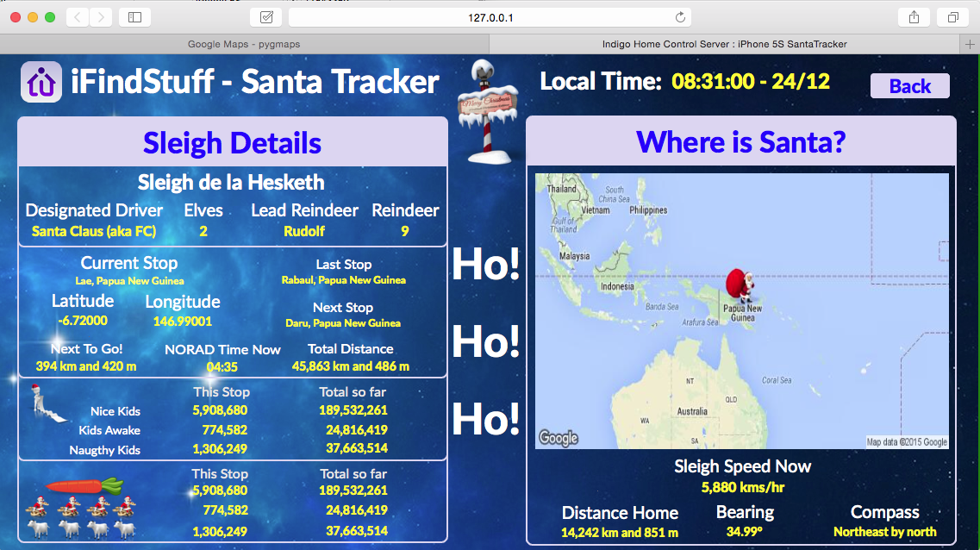Click the Kids Awake label

(109, 430)
